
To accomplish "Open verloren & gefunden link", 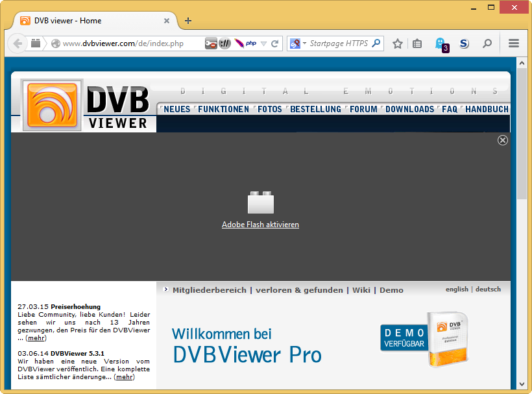I will pyautogui.click(x=299, y=290).
